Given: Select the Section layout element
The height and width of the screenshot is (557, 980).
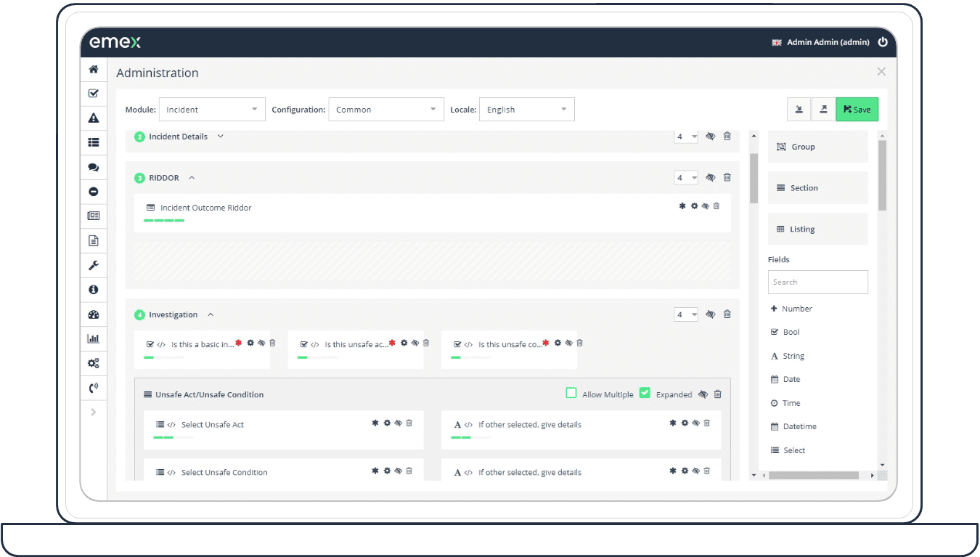Looking at the screenshot, I should (x=818, y=188).
